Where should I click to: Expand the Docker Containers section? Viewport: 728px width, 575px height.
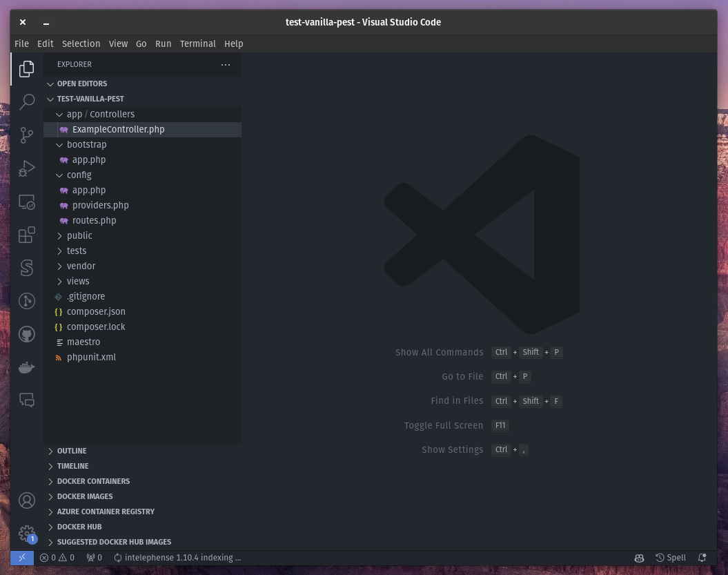tap(143, 481)
